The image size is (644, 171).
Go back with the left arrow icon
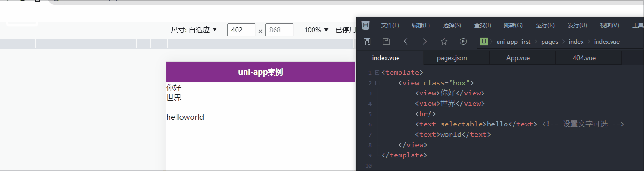click(406, 41)
